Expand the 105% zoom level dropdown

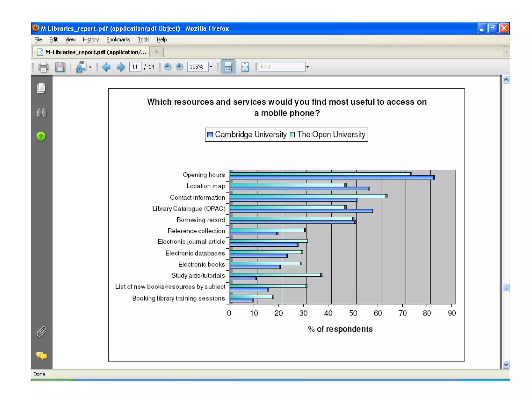click(211, 67)
